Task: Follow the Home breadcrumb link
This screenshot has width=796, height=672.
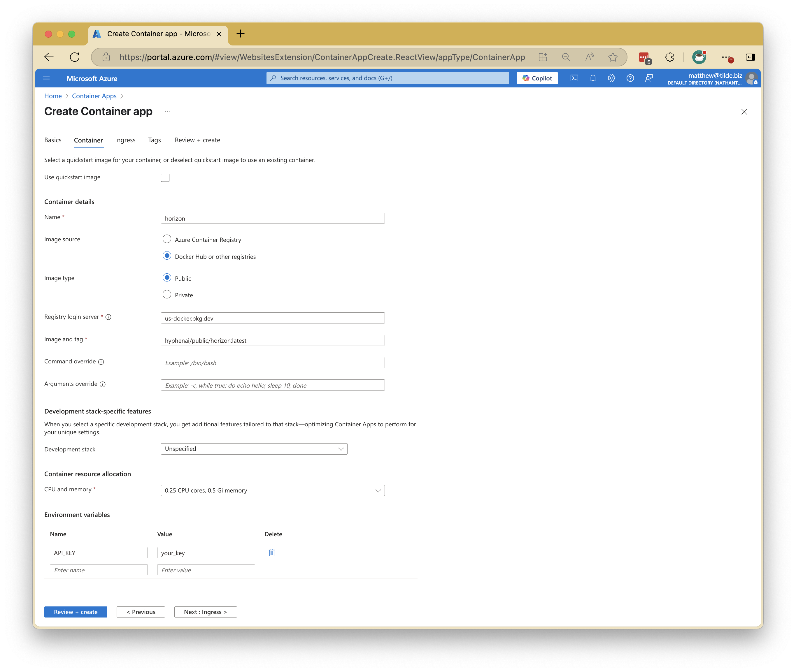Action: [x=53, y=96]
